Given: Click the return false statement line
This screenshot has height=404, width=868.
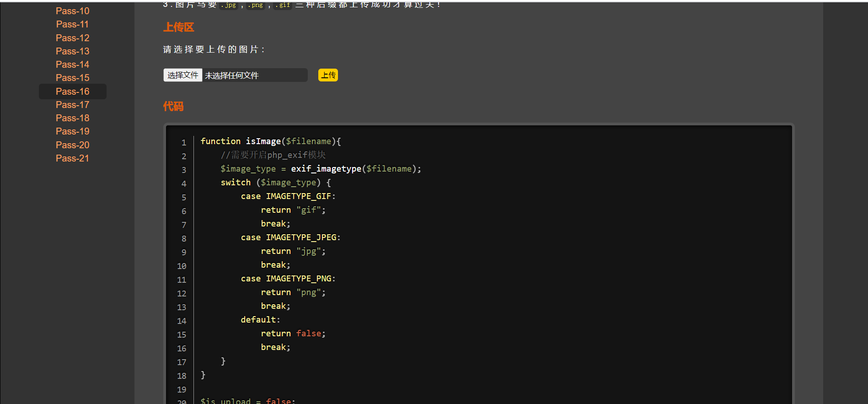Looking at the screenshot, I should coord(293,334).
